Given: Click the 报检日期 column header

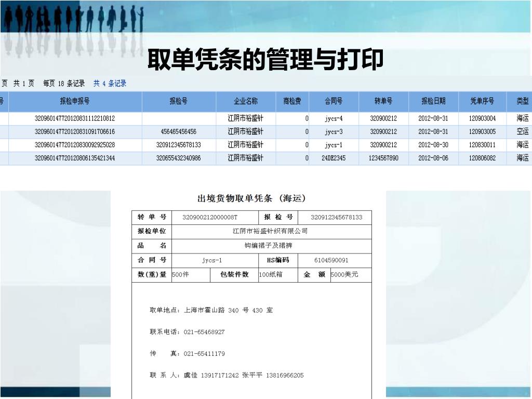Looking at the screenshot, I should coord(433,101).
